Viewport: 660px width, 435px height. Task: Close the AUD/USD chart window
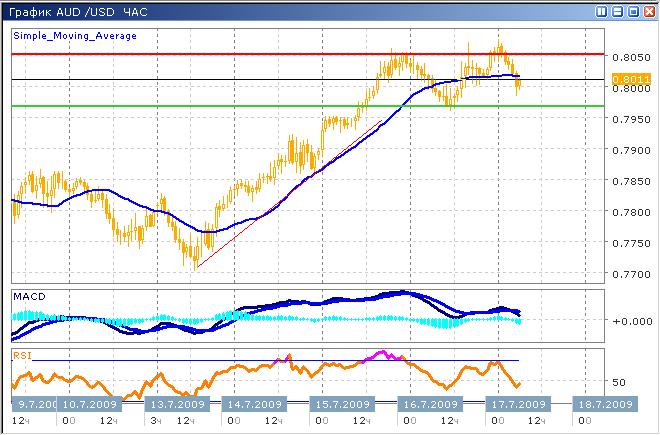[648, 11]
